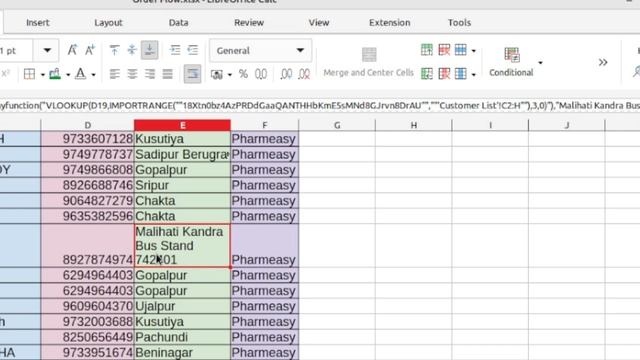The image size is (640, 360).
Task: Click the font size field showing pt
Action: click(x=16, y=51)
